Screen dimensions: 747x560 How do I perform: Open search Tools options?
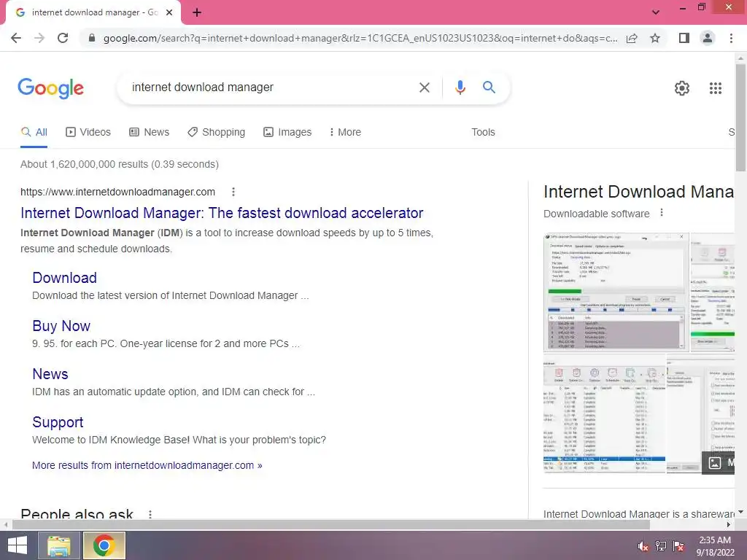click(x=483, y=133)
